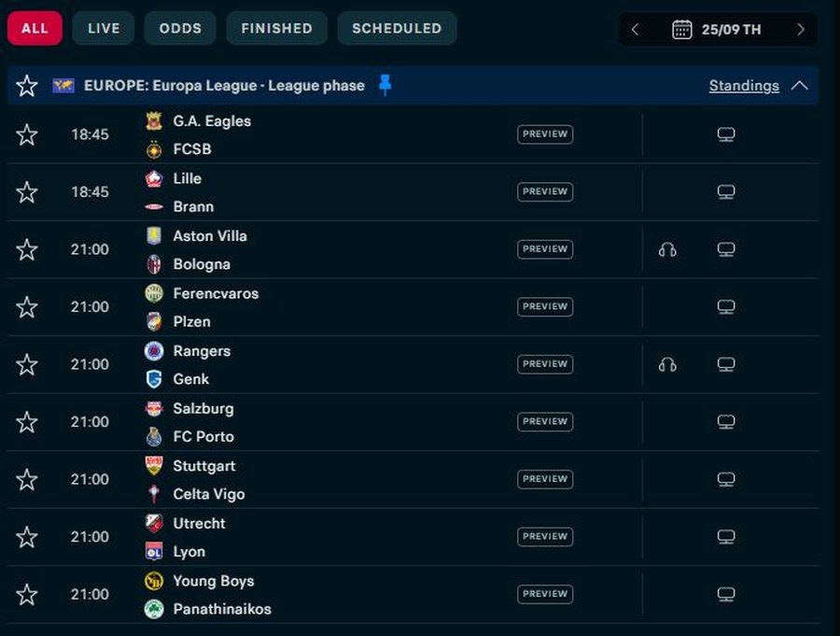Open PREVIEW for Rangers vs Genk
The width and height of the screenshot is (840, 636).
(x=545, y=364)
